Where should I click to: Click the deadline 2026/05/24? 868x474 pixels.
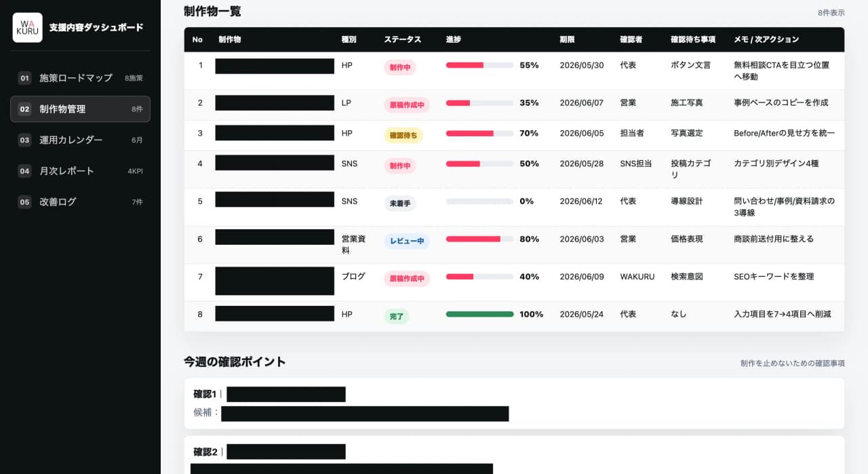pyautogui.click(x=582, y=314)
